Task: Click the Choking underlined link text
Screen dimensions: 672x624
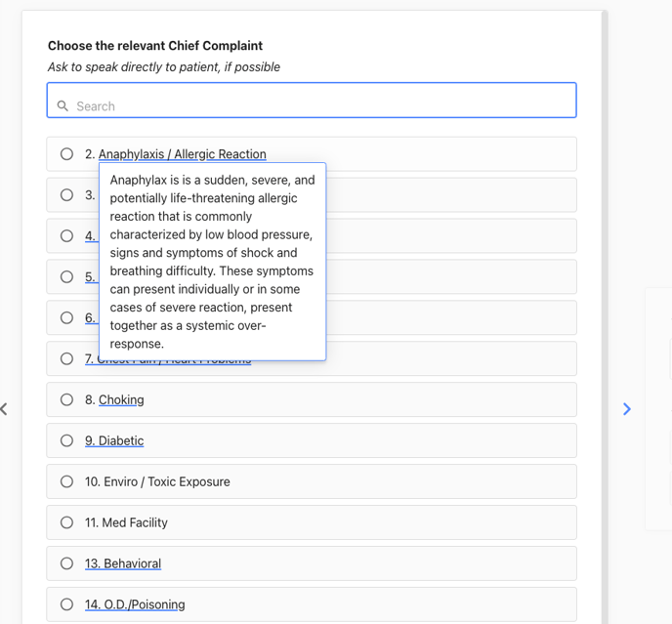Action: (x=121, y=399)
